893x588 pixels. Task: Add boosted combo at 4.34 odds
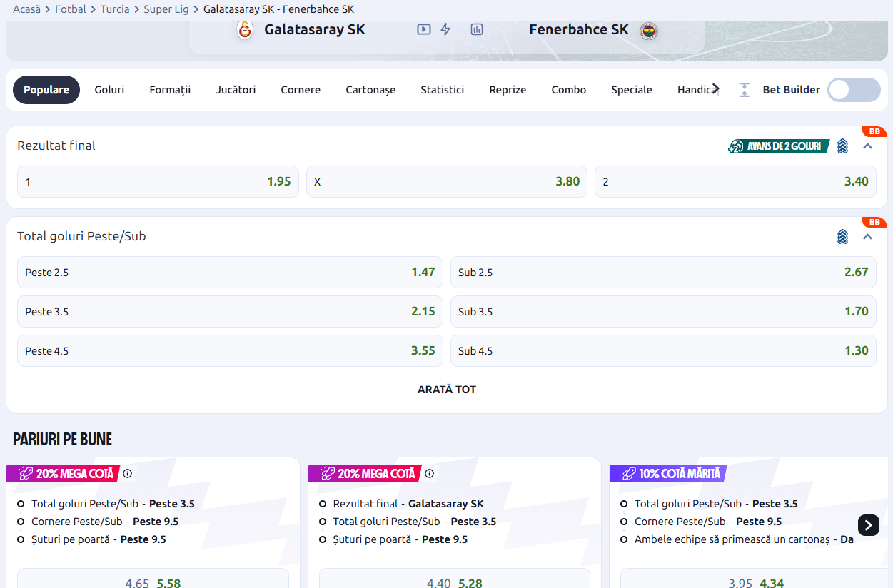tap(756, 578)
